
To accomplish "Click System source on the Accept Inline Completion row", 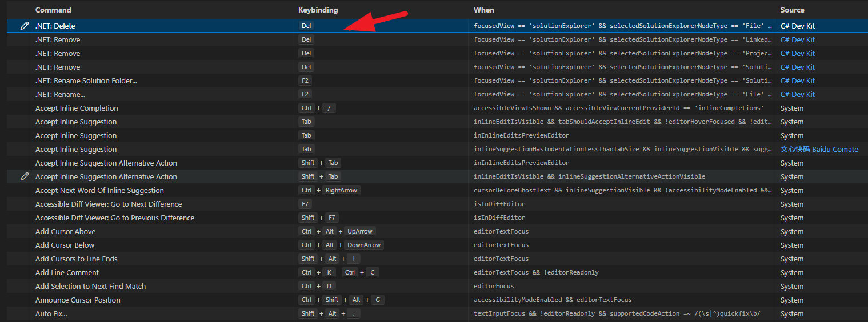I will point(792,108).
